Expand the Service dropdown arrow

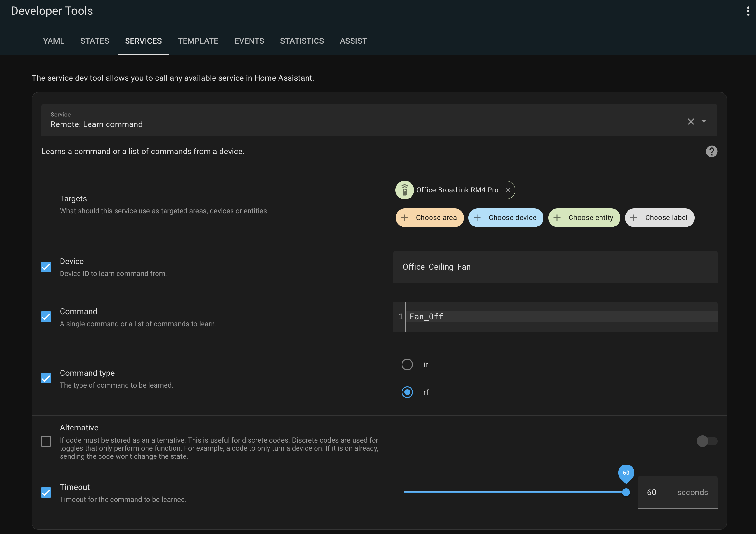[704, 121]
